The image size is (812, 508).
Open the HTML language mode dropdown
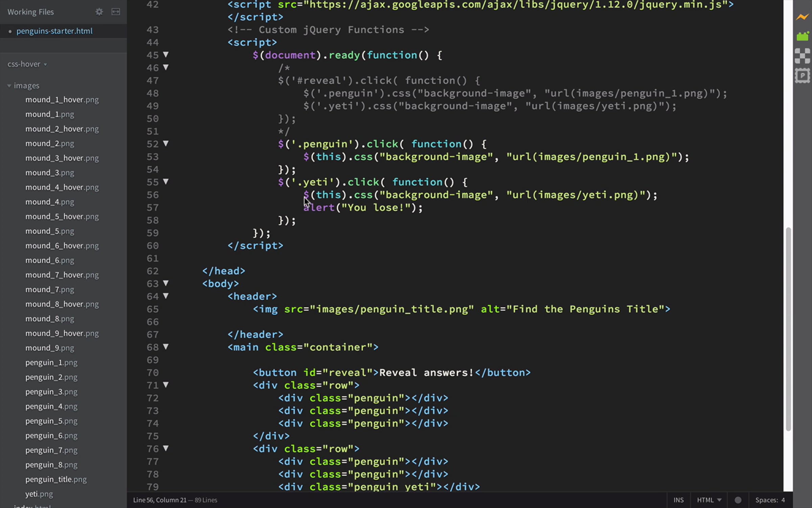(709, 500)
